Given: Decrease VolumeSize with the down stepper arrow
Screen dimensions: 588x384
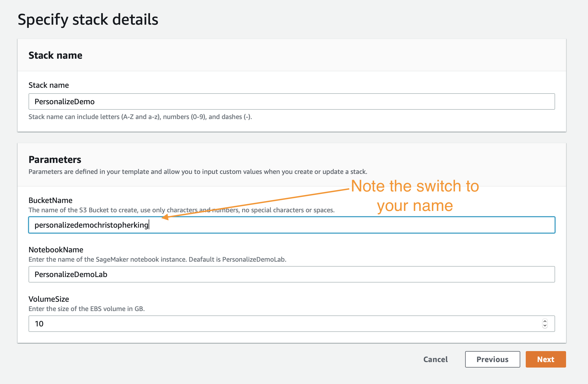Looking at the screenshot, I should click(x=545, y=326).
